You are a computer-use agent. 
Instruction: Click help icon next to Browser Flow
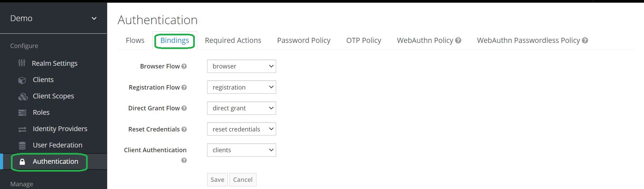click(x=184, y=66)
